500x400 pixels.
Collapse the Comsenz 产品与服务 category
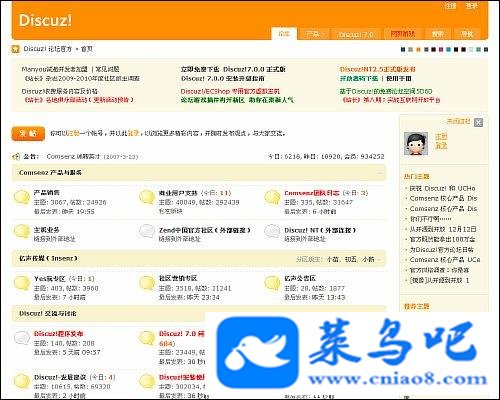pos(380,173)
